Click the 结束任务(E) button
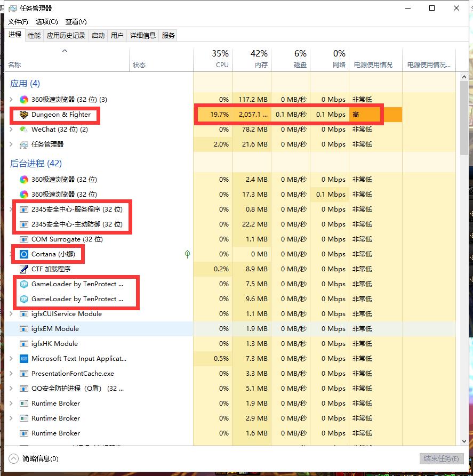Image resolution: width=473 pixels, height=476 pixels. point(442,458)
